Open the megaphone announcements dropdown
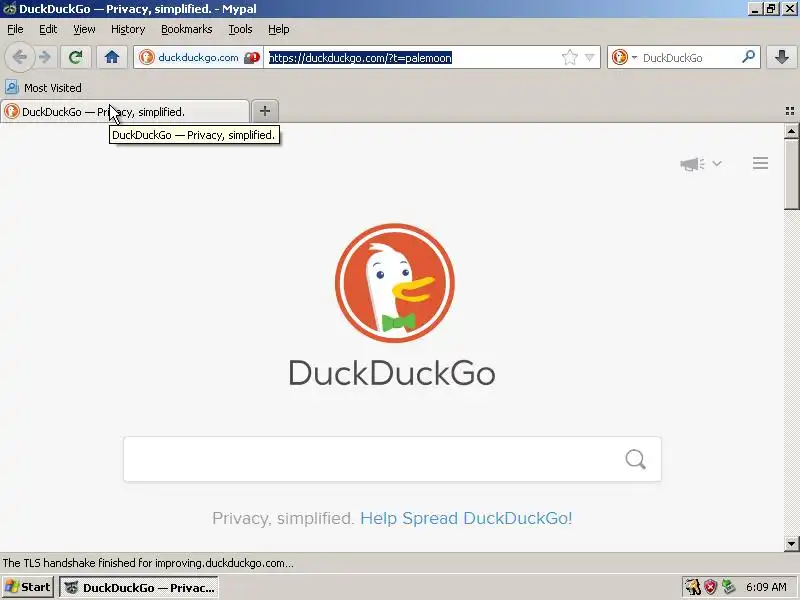Image resolution: width=800 pixels, height=600 pixels. [x=701, y=164]
